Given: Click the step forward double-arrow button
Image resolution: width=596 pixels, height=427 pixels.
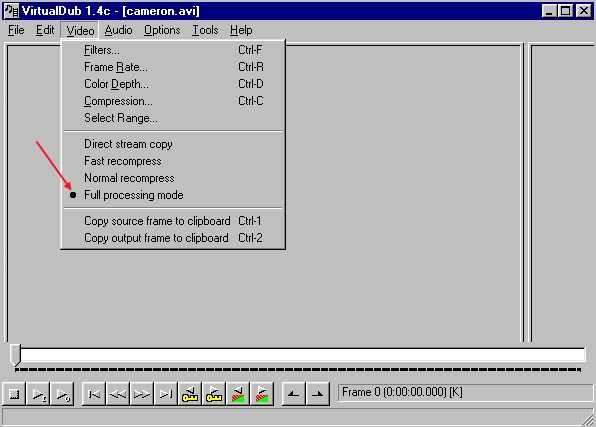Looking at the screenshot, I should click(142, 394).
